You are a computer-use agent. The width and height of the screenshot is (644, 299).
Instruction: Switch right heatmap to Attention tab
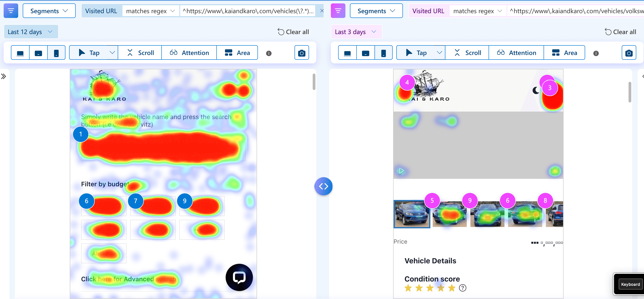tap(516, 53)
